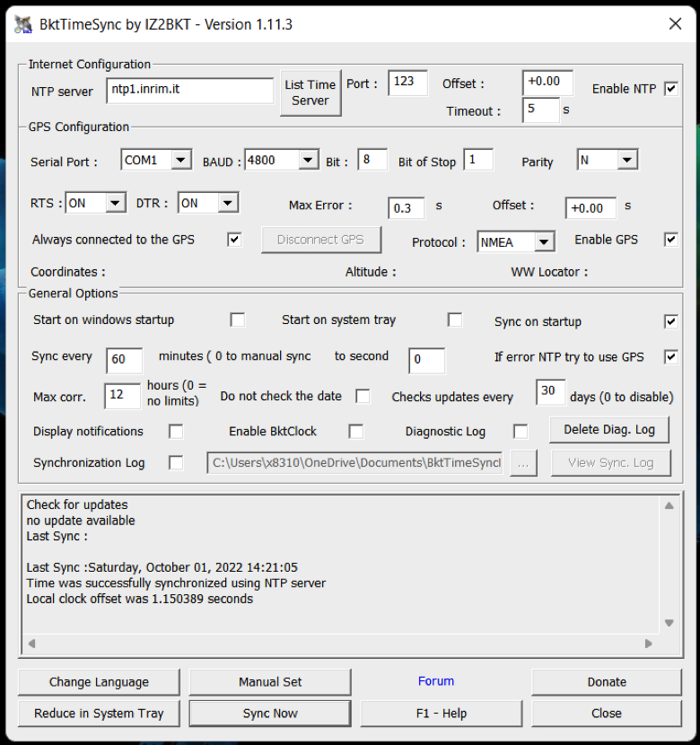
Task: Open the Forum link
Action: pos(436,681)
